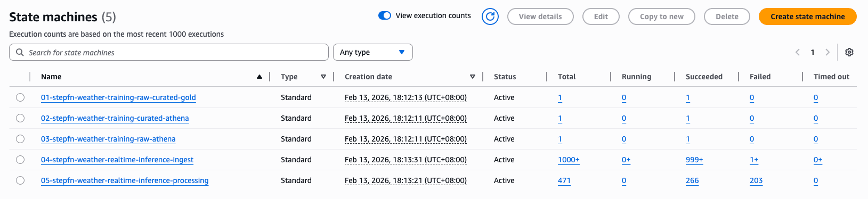This screenshot has height=199, width=868.
Task: Select radio for 02-stepfn-weather-training-curated-athena
Action: 20,118
